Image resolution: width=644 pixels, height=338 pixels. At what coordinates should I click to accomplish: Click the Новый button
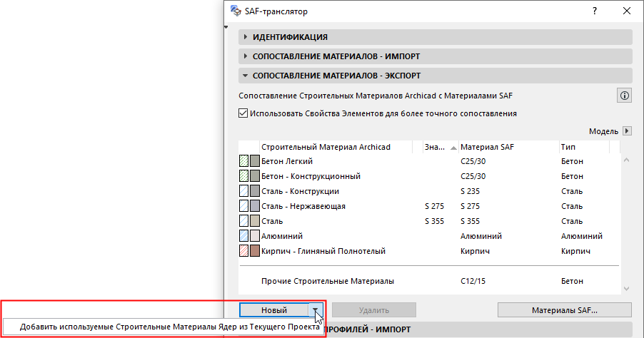coord(274,310)
